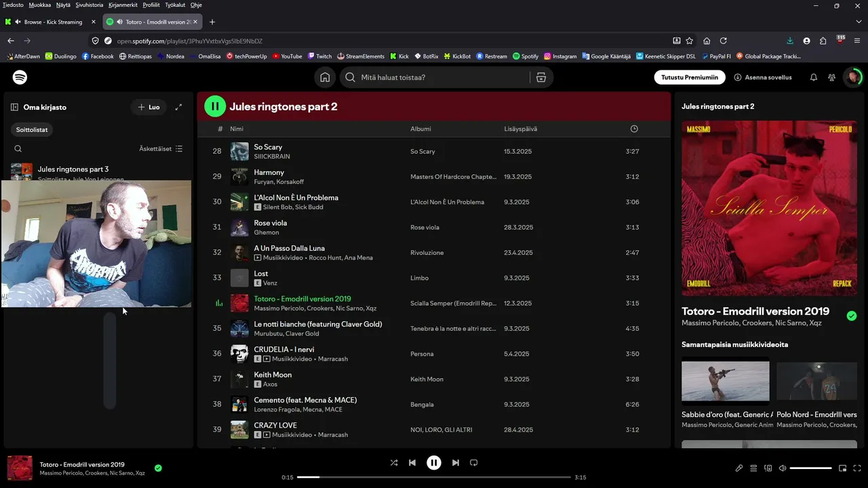
Task: Click the Mitä haluat toistaa search field
Action: (x=434, y=77)
